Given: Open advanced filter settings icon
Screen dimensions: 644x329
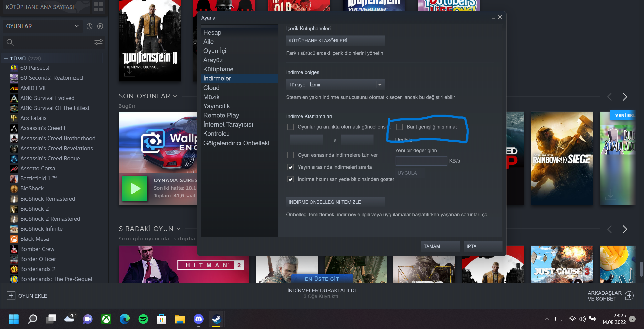Looking at the screenshot, I should (98, 42).
